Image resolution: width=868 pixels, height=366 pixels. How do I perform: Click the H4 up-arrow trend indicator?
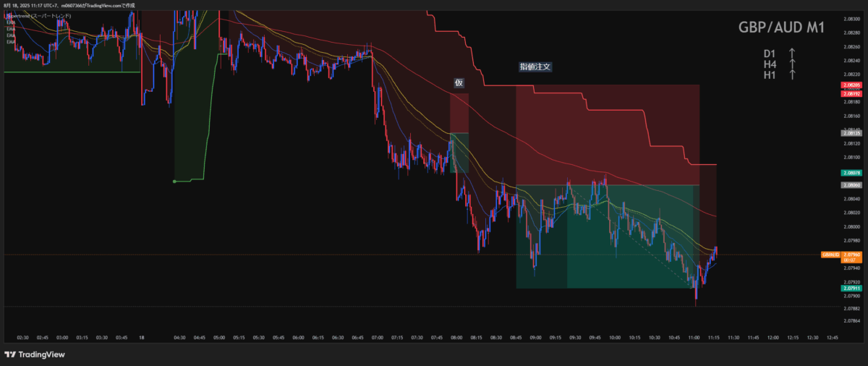coord(792,64)
